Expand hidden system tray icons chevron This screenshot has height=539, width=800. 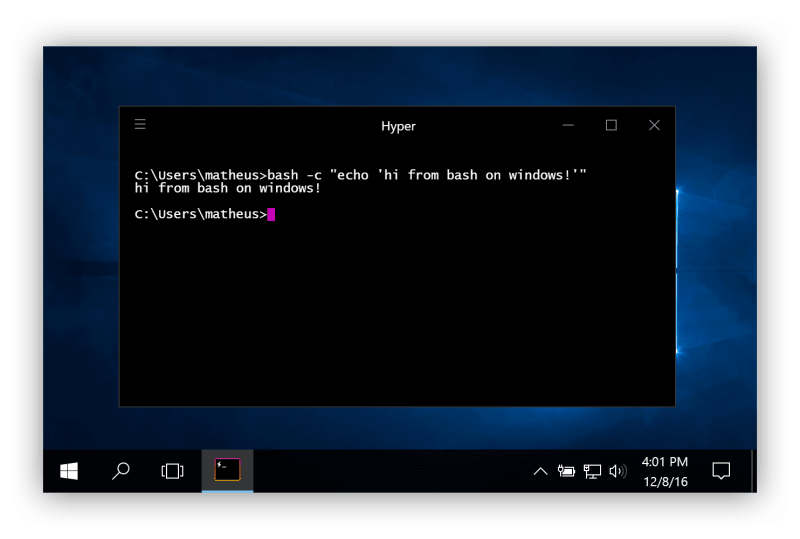pos(540,472)
